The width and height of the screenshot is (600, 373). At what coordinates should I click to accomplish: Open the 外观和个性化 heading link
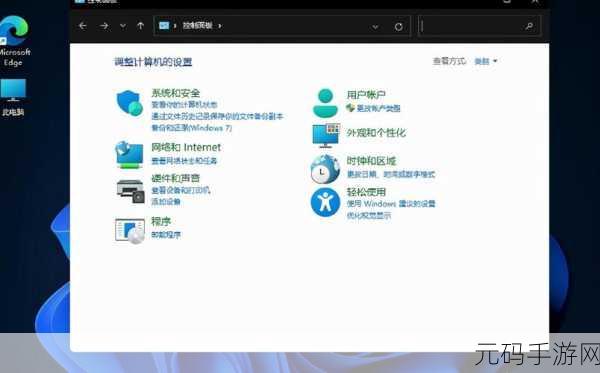[x=376, y=133]
